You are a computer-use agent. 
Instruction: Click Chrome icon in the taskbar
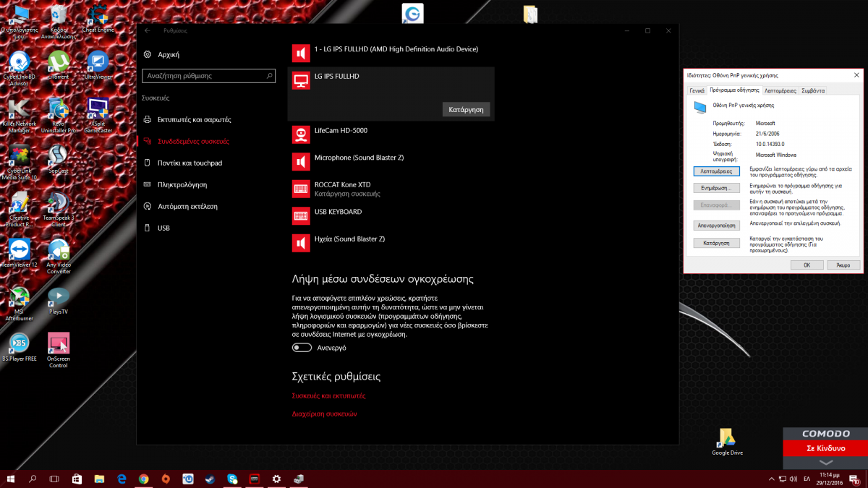[144, 479]
